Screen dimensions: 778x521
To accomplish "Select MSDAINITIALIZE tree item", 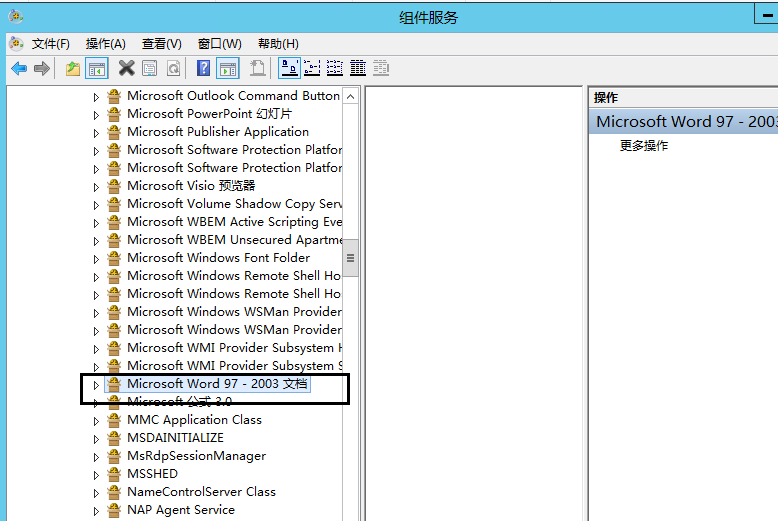I will tap(175, 438).
